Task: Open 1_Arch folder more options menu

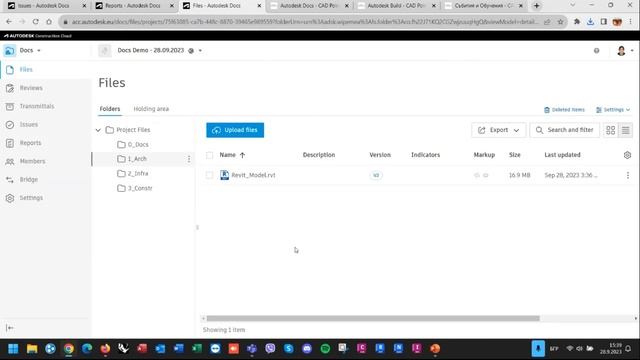Action: [189, 159]
